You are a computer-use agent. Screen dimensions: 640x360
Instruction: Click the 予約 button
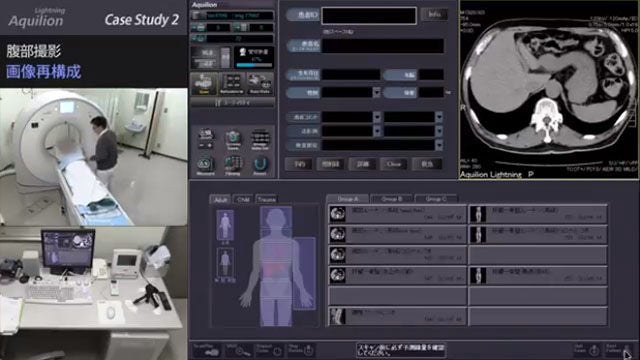[299, 164]
